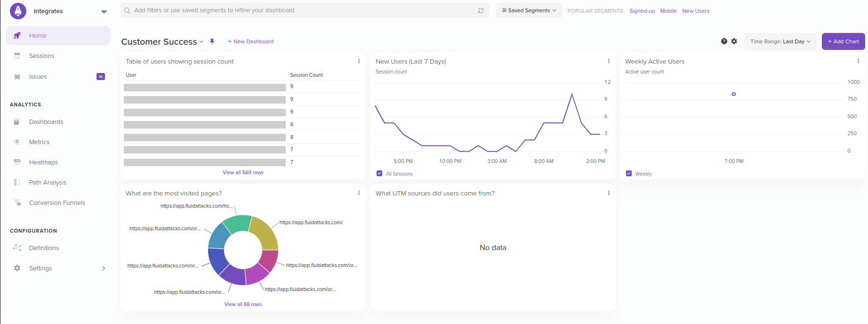Open the help question mark icon

click(x=724, y=41)
